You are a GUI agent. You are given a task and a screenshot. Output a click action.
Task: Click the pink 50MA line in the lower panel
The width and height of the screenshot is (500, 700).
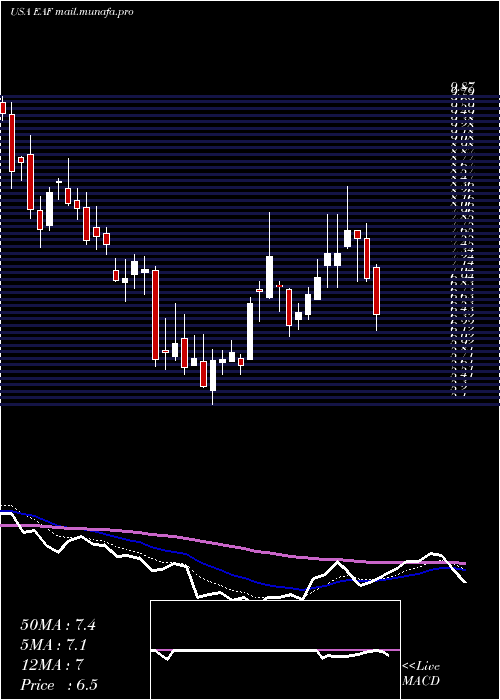[232, 546]
